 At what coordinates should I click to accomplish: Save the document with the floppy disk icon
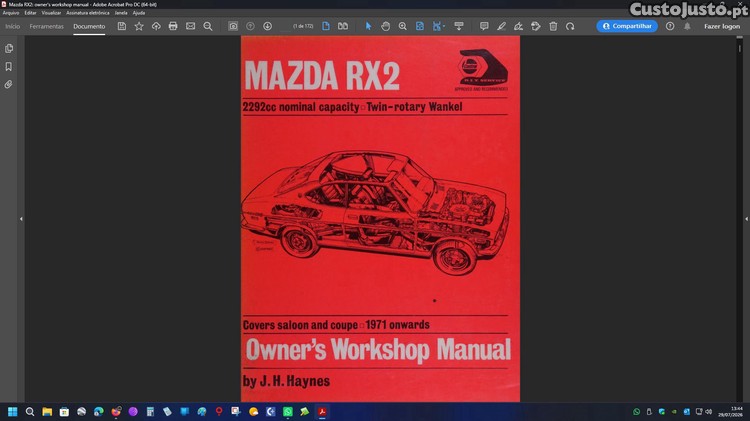pyautogui.click(x=121, y=26)
